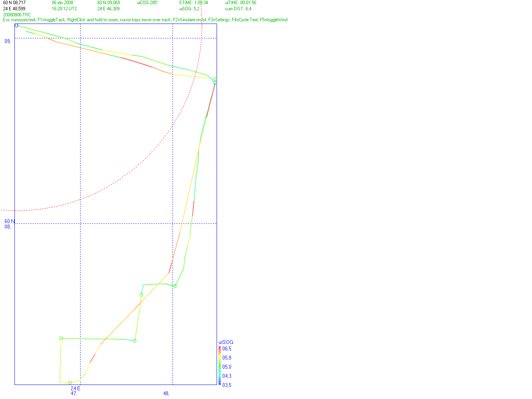
Task: Click the marker ending the long horizontal leg
Action: [x=135, y=341]
